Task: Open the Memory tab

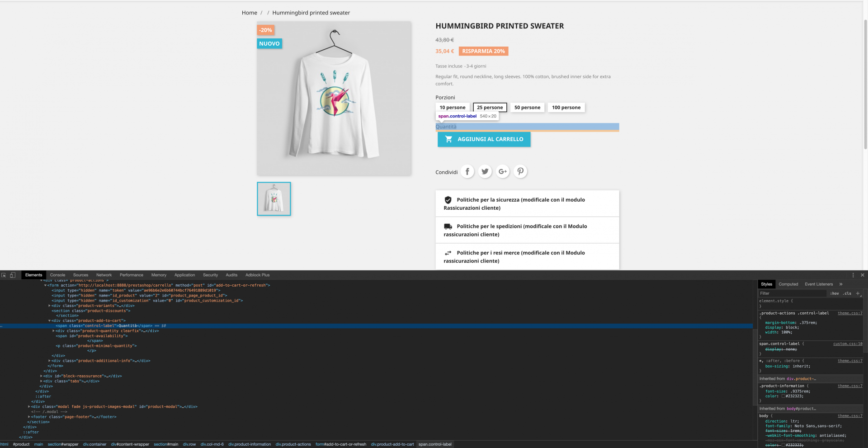Action: pos(159,275)
